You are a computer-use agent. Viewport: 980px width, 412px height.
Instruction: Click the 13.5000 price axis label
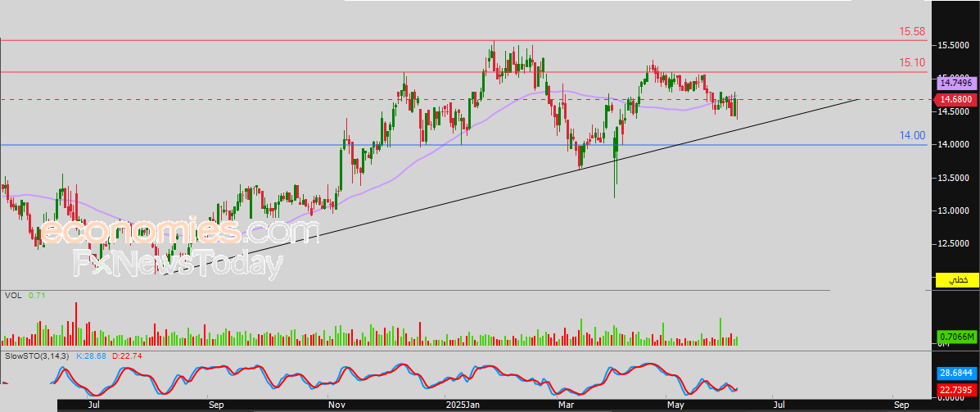952,179
